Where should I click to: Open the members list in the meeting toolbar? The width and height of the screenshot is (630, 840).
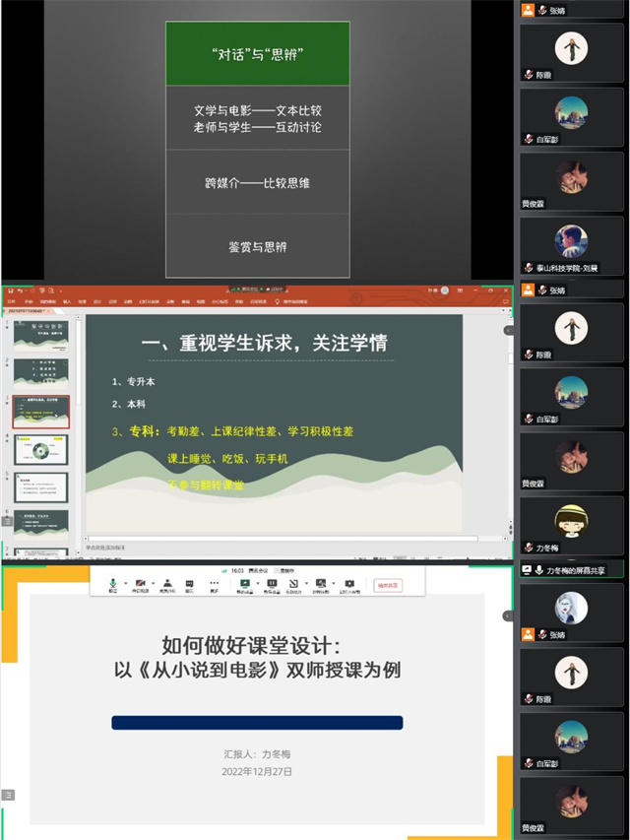click(167, 585)
